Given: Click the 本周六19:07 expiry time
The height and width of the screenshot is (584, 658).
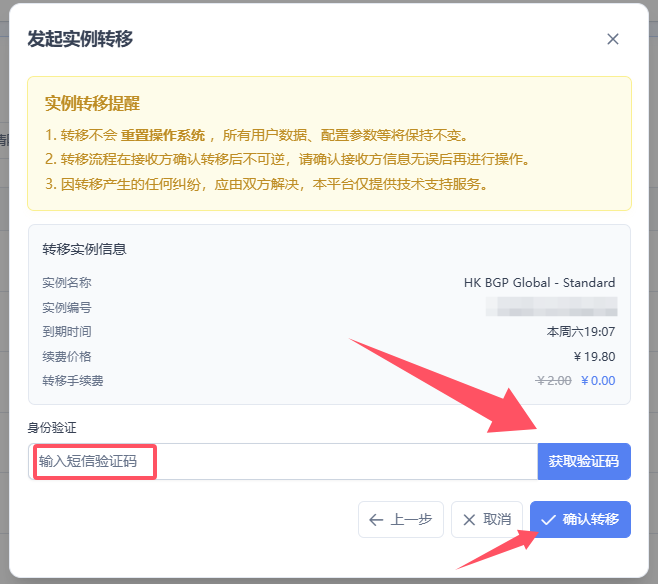Looking at the screenshot, I should click(581, 331).
